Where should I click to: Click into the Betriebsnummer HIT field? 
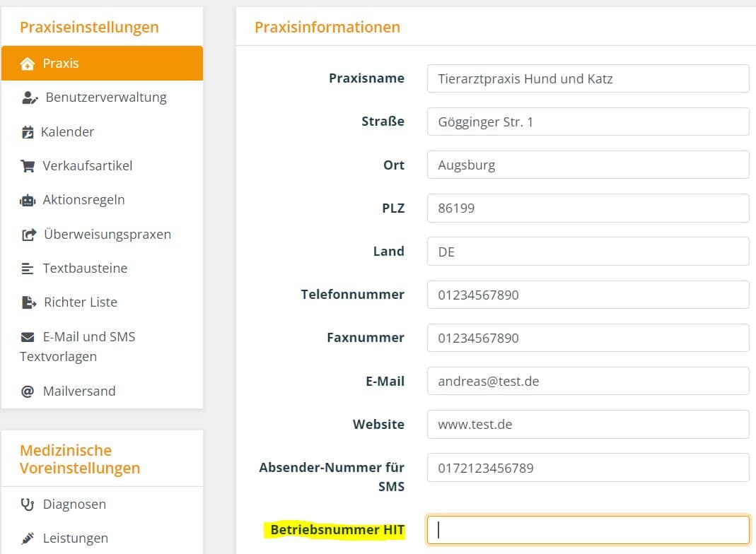click(x=588, y=530)
